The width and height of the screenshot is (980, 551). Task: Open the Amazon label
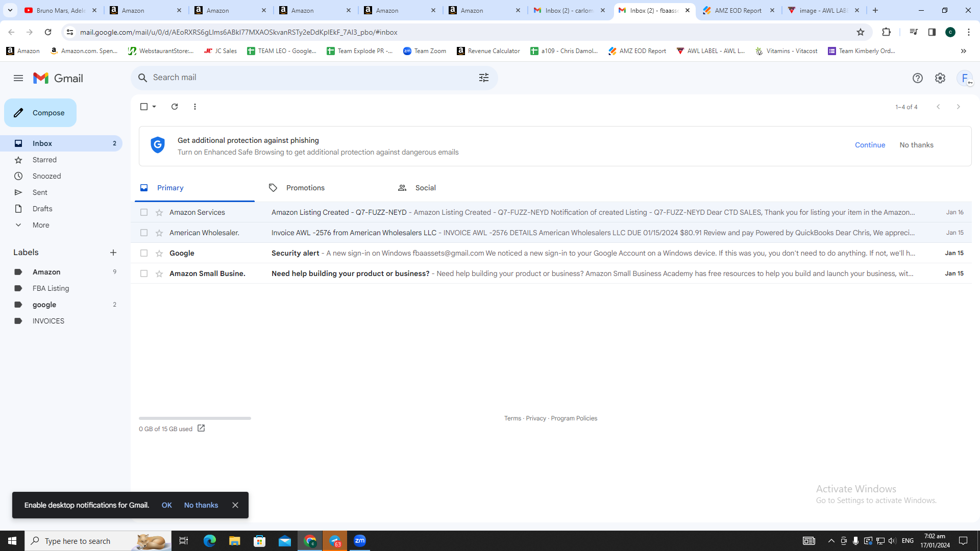click(61, 272)
